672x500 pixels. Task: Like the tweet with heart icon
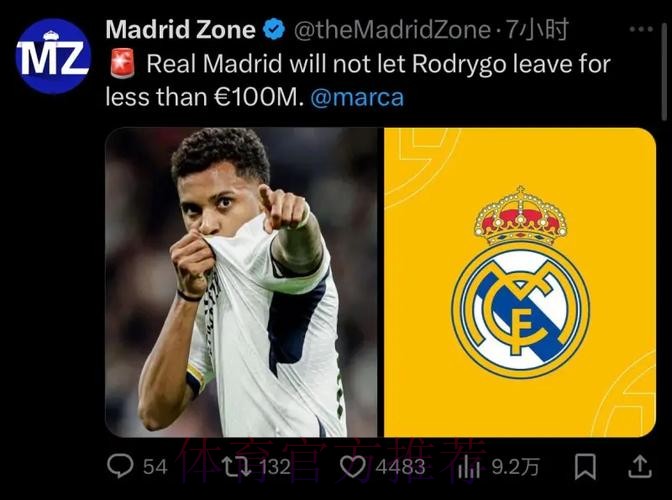(x=353, y=467)
